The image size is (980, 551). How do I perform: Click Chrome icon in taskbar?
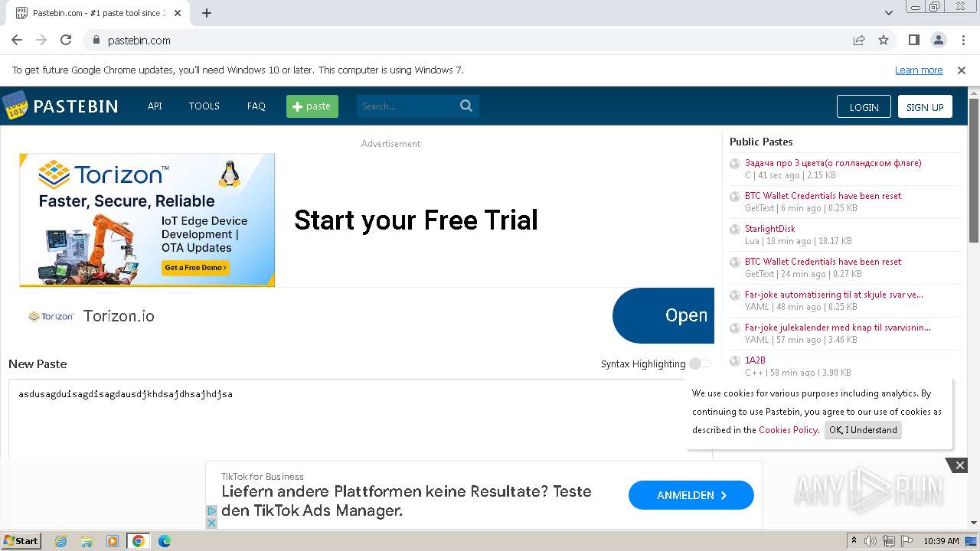[x=139, y=541]
